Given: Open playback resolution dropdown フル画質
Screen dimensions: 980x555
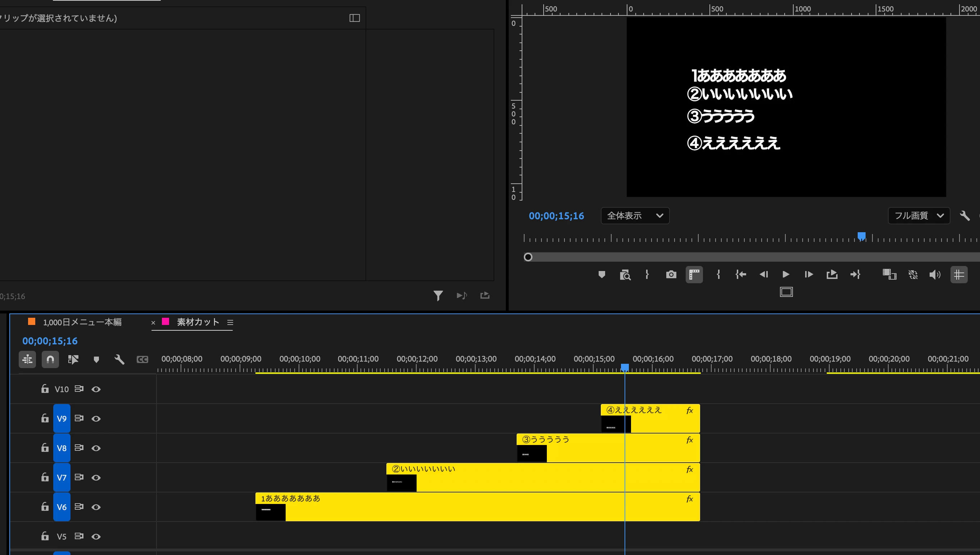Looking at the screenshot, I should tap(918, 216).
